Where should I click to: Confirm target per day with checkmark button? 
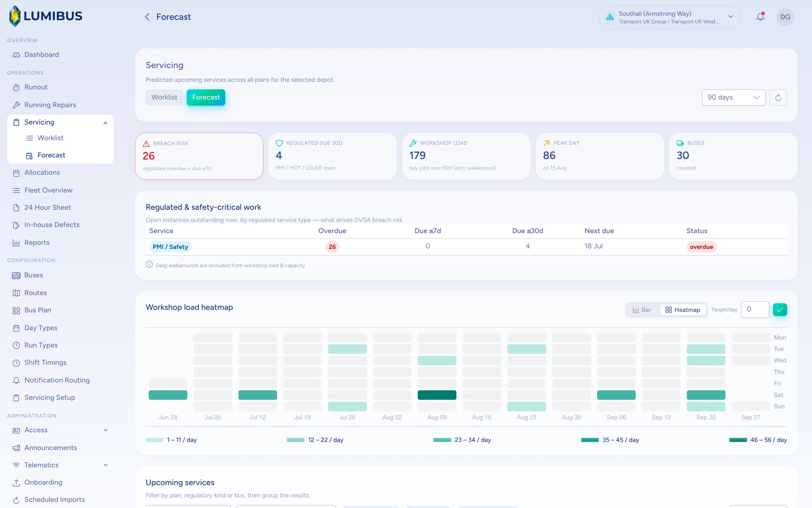tap(780, 309)
